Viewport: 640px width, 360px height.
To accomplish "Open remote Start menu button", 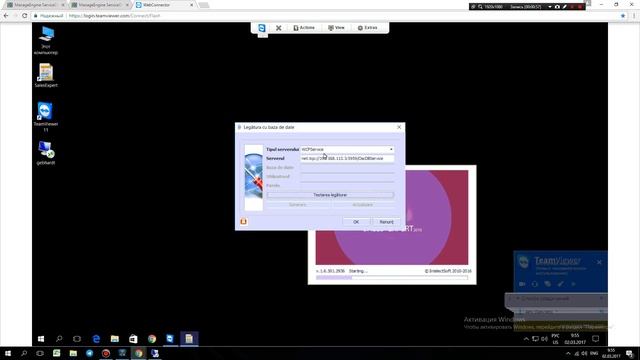I will 41,339.
